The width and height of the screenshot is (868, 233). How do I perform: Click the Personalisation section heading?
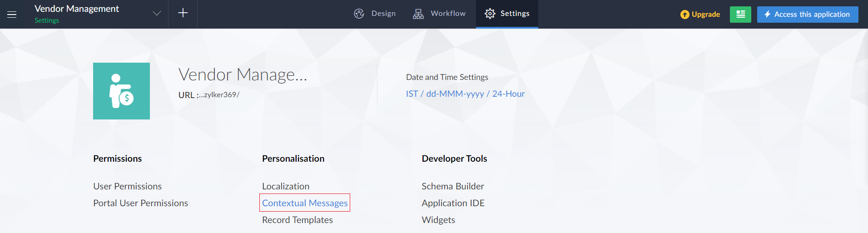tap(293, 159)
